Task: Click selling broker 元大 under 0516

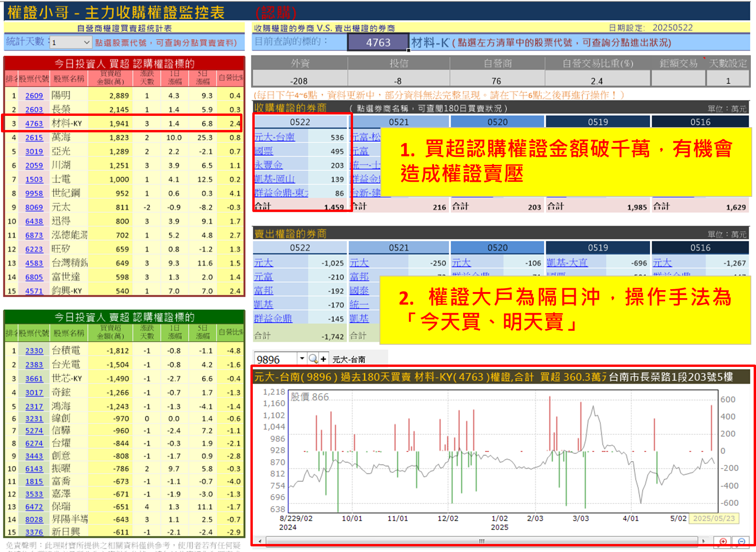Action: [662, 263]
